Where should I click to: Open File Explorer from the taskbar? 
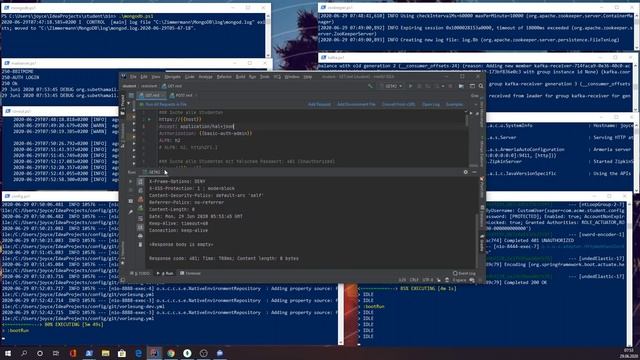point(105,353)
